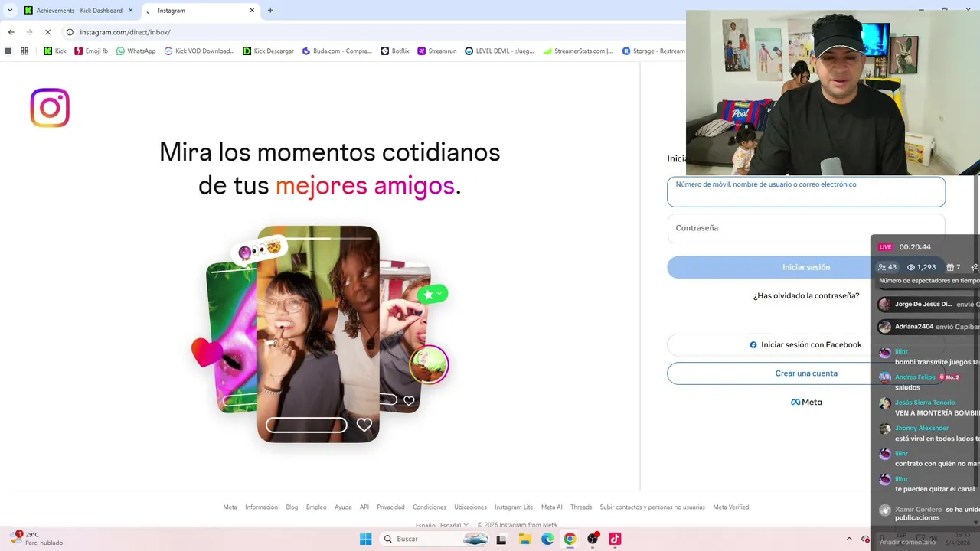Click Jhonny Alexander's chat message
Screen dimensions: 980x551
point(937,439)
